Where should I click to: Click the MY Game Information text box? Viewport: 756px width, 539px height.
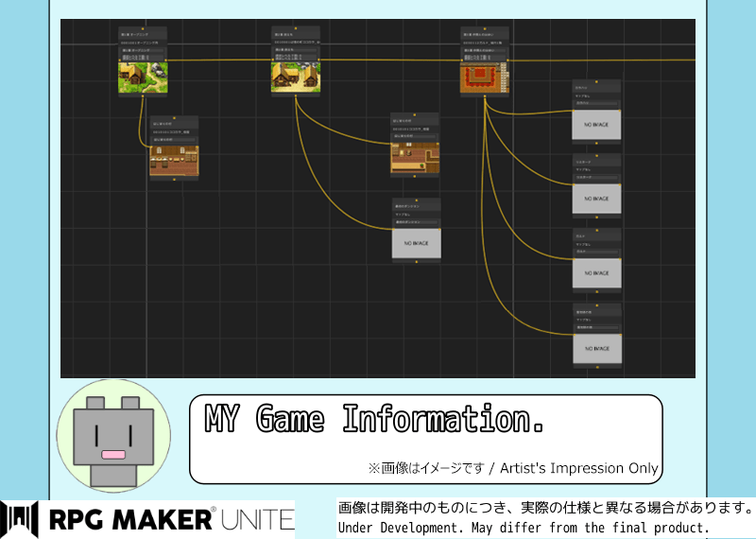(x=425, y=439)
